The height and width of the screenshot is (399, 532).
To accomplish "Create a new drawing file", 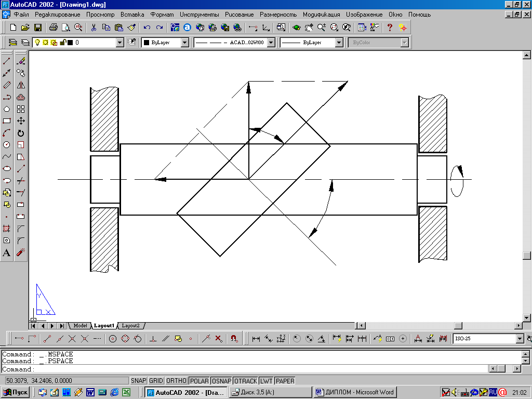I will [x=13, y=28].
